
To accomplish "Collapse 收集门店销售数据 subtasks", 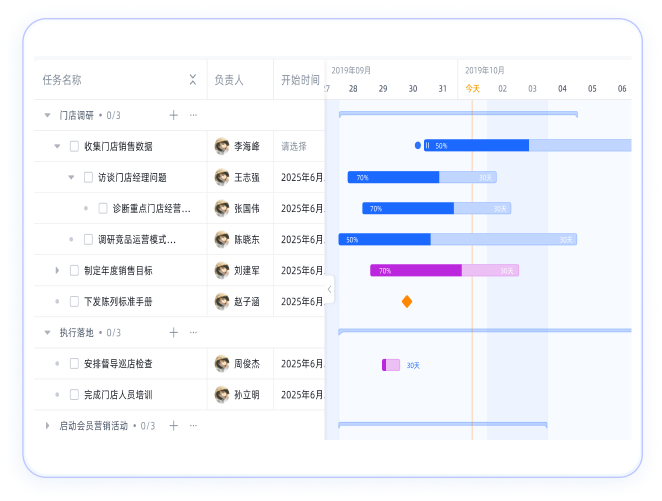I will click(x=57, y=146).
